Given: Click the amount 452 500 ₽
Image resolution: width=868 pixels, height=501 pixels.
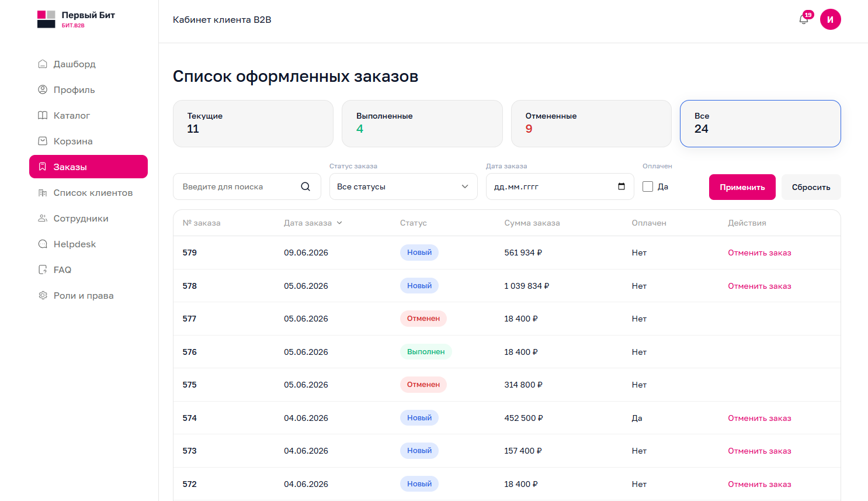Looking at the screenshot, I should pos(524,418).
